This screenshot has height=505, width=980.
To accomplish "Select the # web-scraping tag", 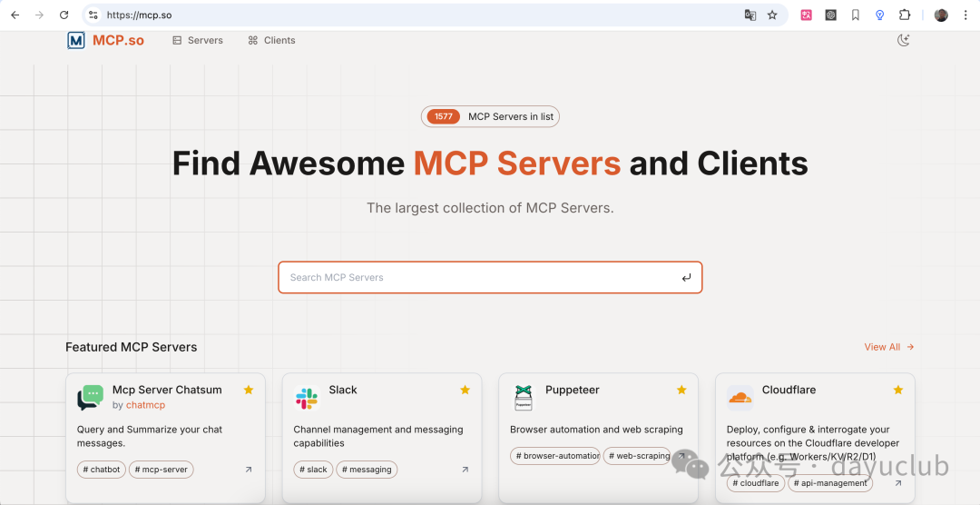I will coord(639,456).
